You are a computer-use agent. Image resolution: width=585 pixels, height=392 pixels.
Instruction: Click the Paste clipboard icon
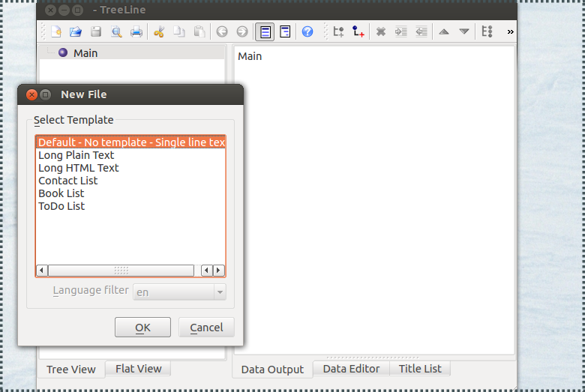199,31
